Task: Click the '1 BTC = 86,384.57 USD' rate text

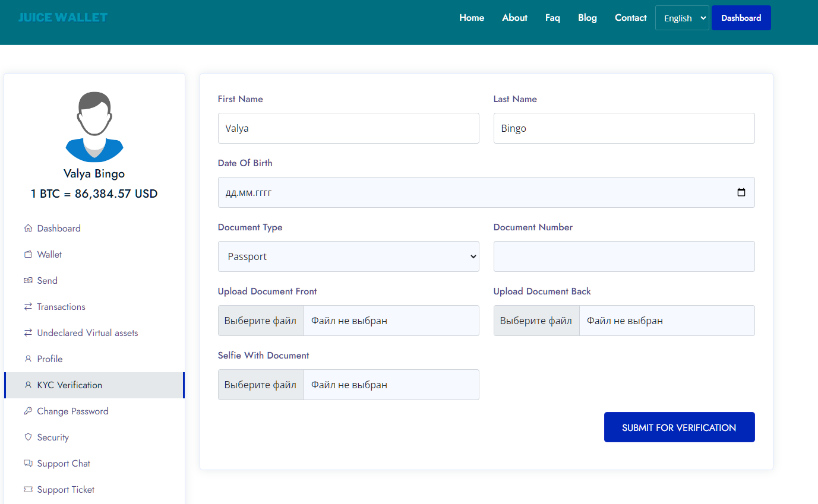Action: tap(94, 194)
